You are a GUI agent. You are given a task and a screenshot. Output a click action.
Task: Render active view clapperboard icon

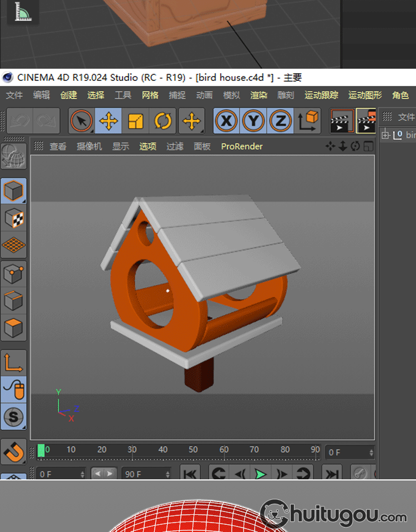coord(342,121)
